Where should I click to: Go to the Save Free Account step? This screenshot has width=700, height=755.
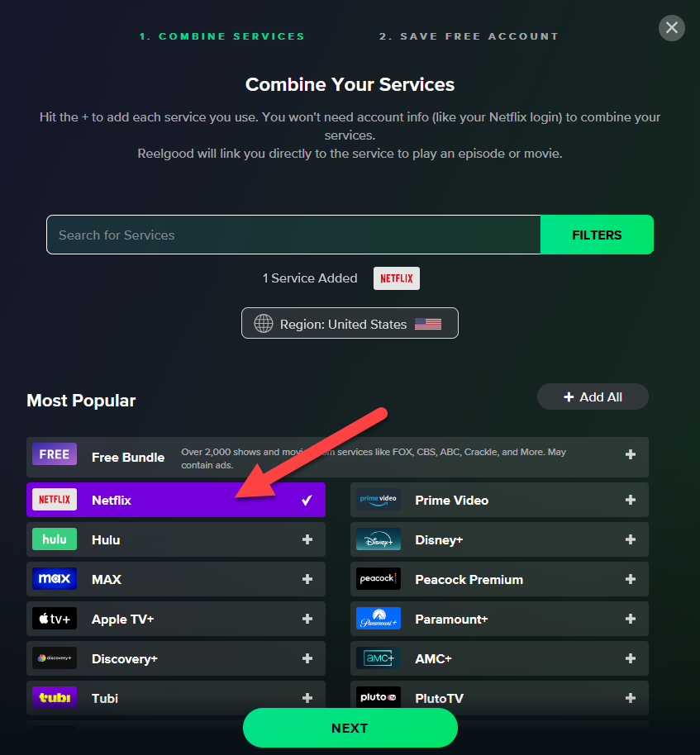[469, 36]
